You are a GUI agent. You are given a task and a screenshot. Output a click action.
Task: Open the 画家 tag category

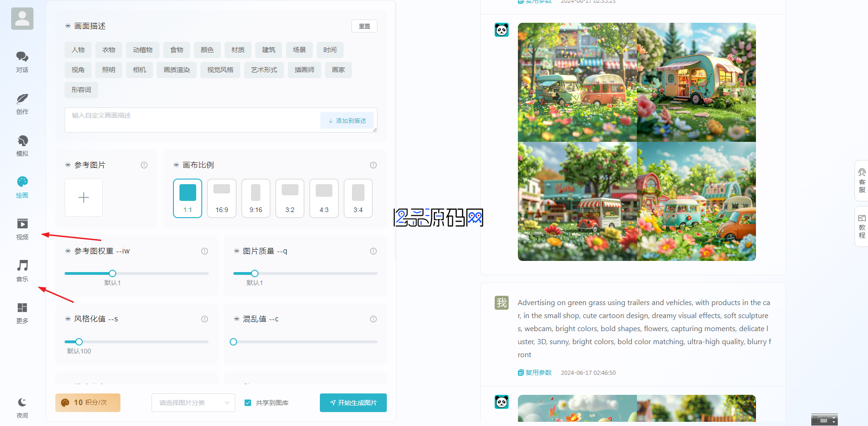click(338, 70)
